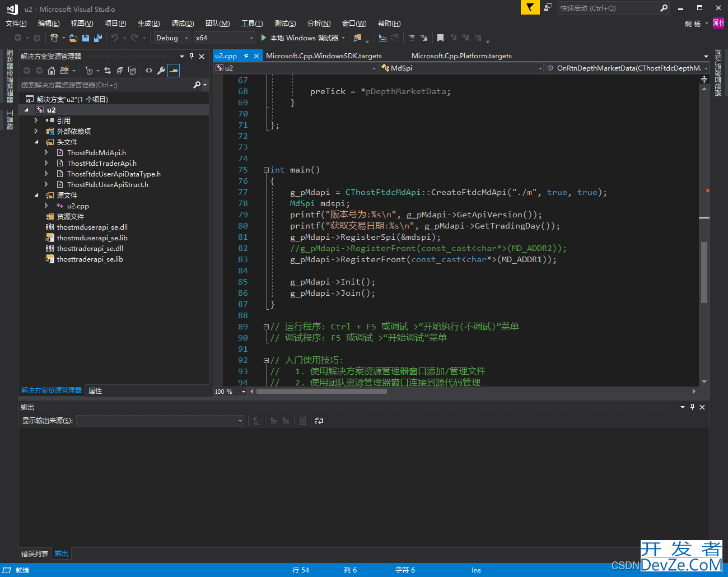Viewport: 728px width, 577px height.
Task: Click the Open File folder icon
Action: click(73, 38)
